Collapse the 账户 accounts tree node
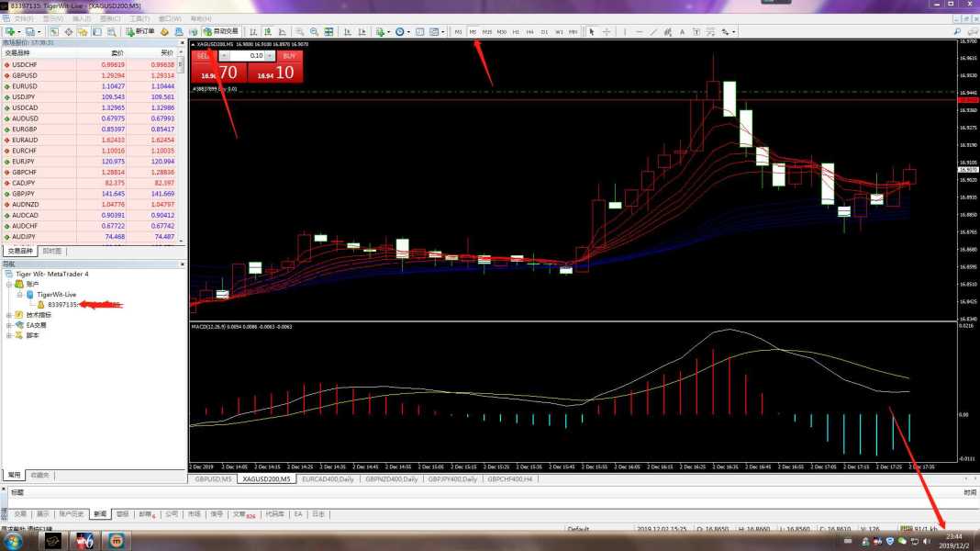The height and width of the screenshot is (551, 980). (9, 285)
